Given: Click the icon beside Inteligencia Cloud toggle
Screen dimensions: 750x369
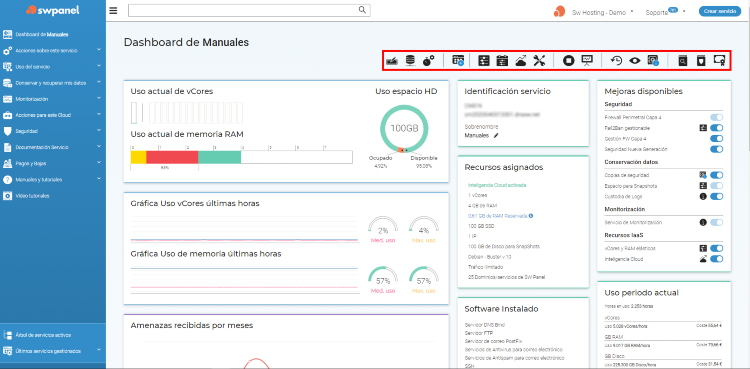Looking at the screenshot, I should 703,259.
